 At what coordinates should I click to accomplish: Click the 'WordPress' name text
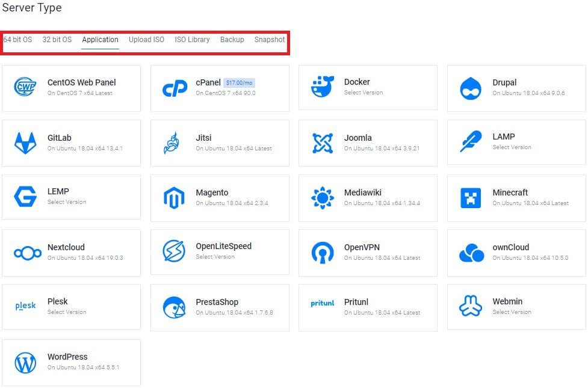pos(67,357)
